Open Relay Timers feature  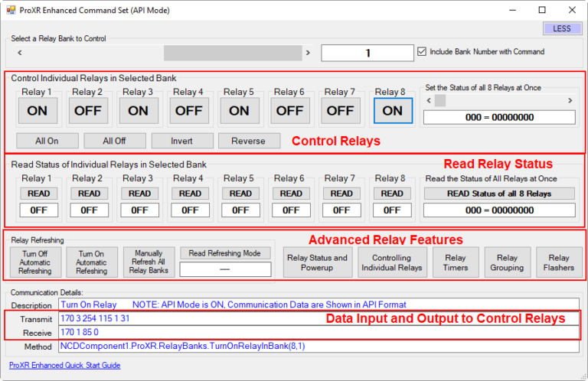point(456,262)
